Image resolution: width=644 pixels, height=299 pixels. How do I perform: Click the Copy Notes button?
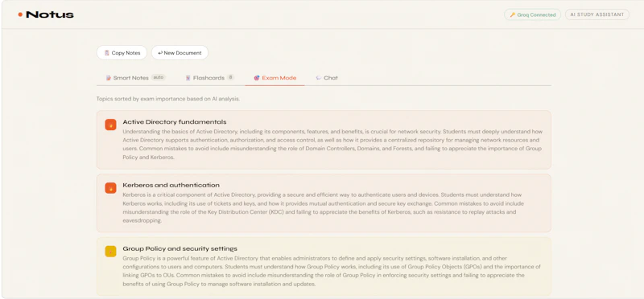(122, 53)
